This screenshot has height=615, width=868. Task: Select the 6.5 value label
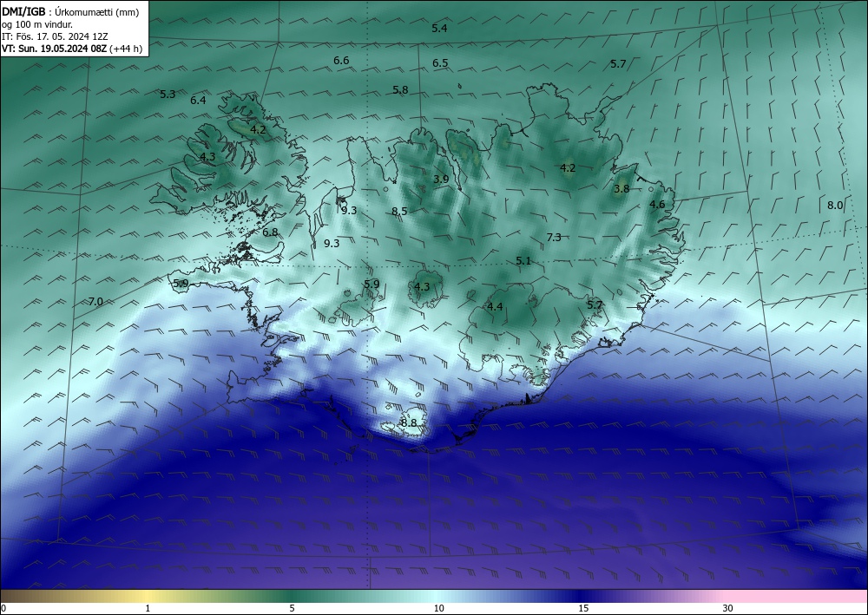pos(440,63)
